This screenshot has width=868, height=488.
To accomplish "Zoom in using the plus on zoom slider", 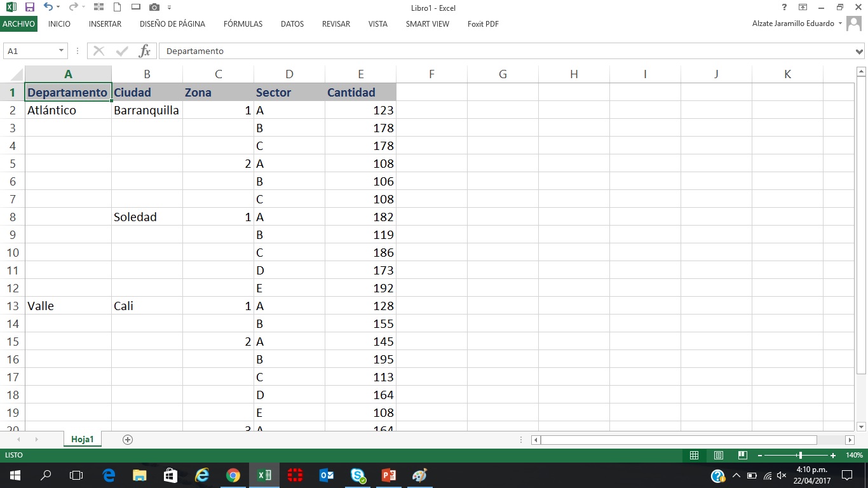I will [832, 455].
